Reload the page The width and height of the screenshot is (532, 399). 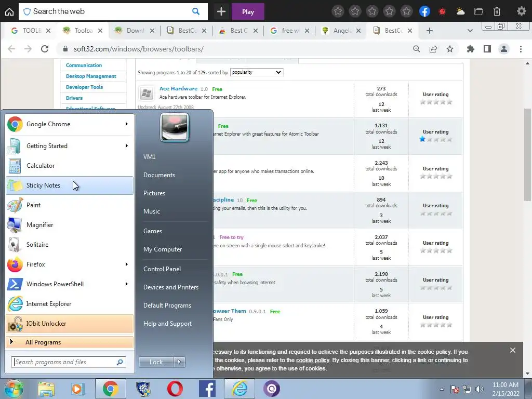[x=45, y=49]
